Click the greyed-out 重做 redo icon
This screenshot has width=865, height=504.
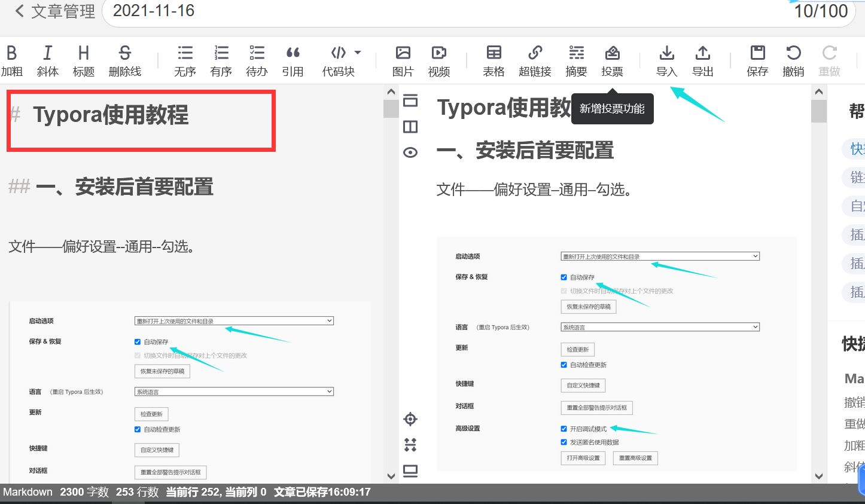[830, 61]
